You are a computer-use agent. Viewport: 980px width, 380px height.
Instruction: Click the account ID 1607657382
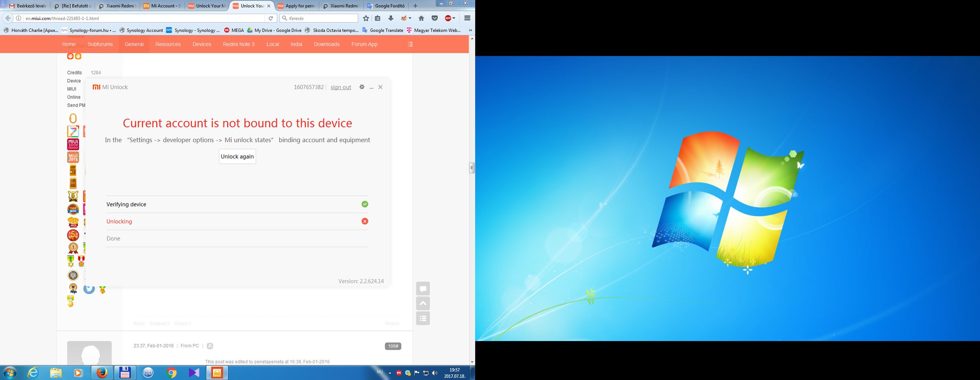[309, 87]
